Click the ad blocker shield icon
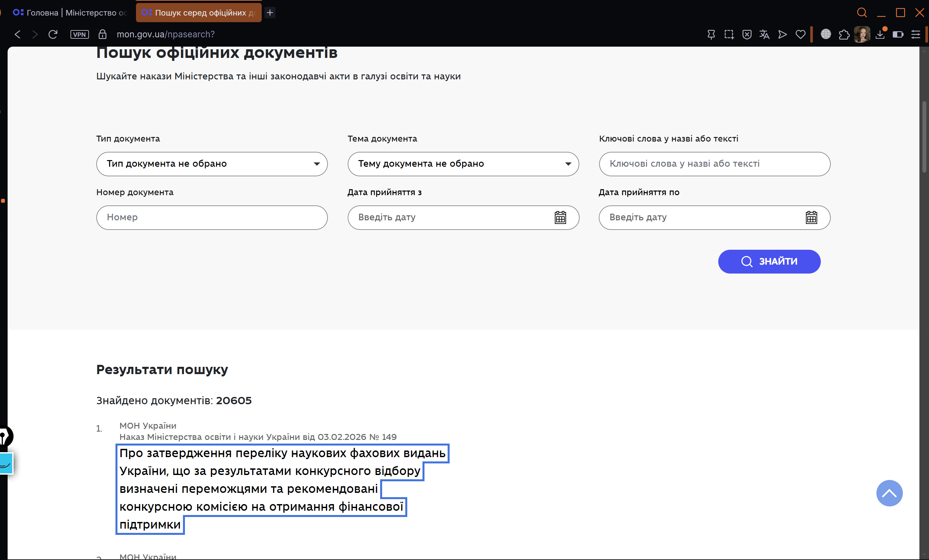 point(746,34)
